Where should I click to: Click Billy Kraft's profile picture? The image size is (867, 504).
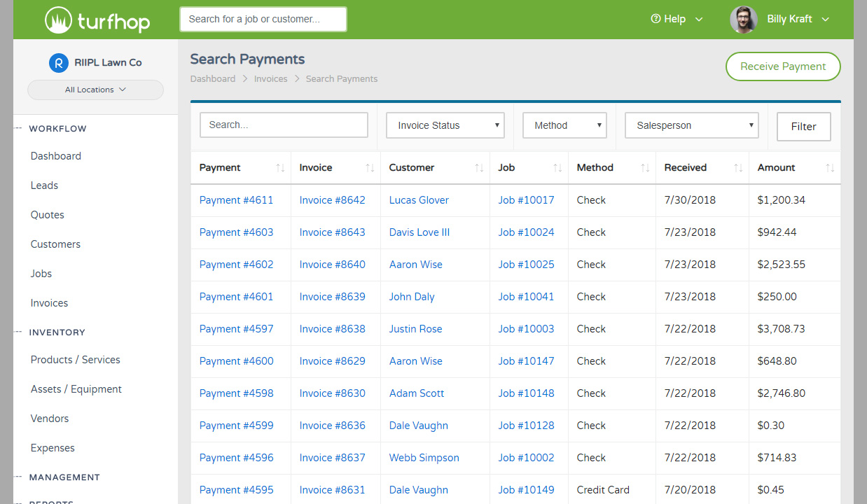click(x=743, y=19)
